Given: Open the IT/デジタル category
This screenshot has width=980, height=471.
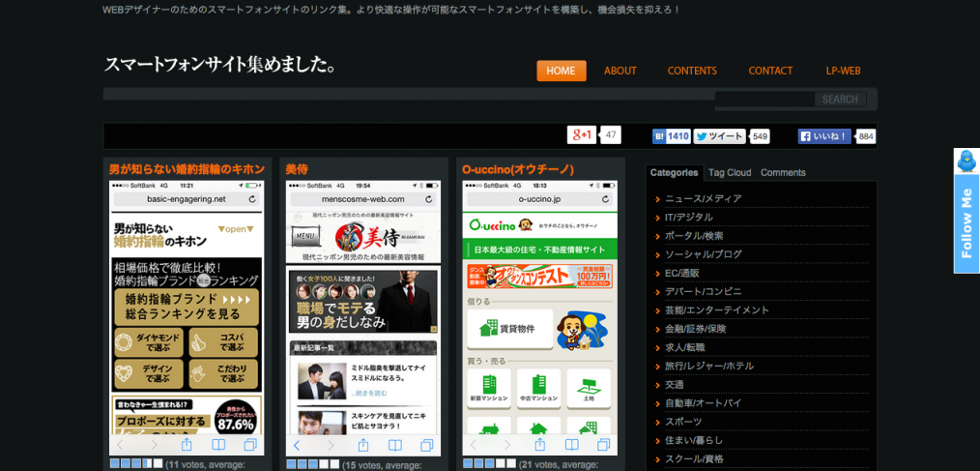Looking at the screenshot, I should (x=689, y=217).
